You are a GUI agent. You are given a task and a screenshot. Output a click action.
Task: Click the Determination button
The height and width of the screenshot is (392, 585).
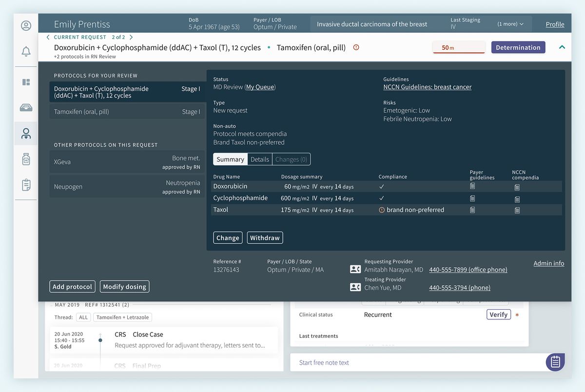pos(518,47)
